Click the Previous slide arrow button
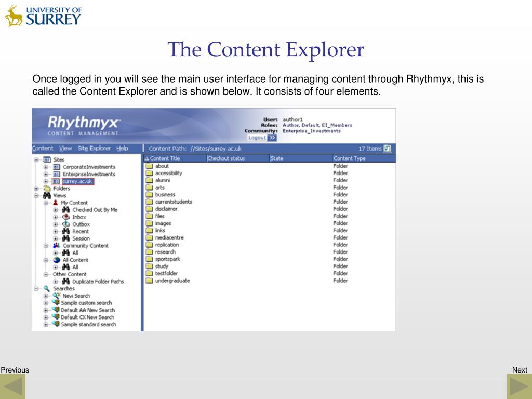This screenshot has height=399, width=532. (12, 386)
